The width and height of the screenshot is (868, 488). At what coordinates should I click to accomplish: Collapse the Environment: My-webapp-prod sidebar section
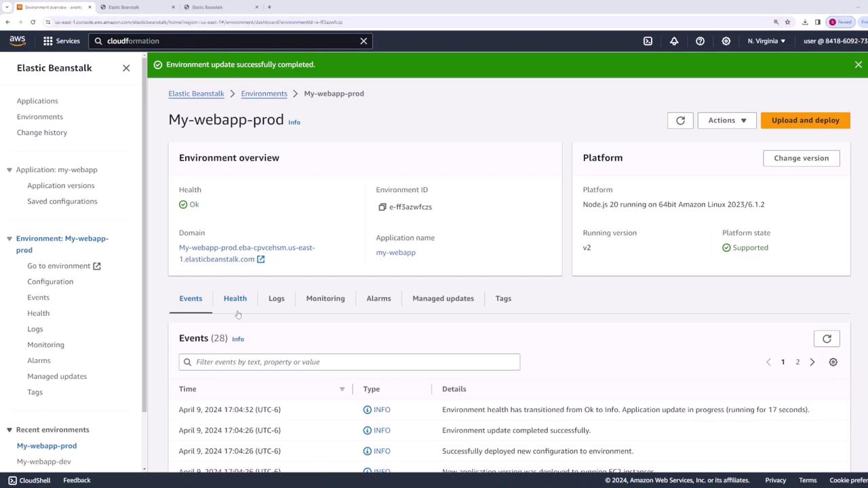coord(9,239)
